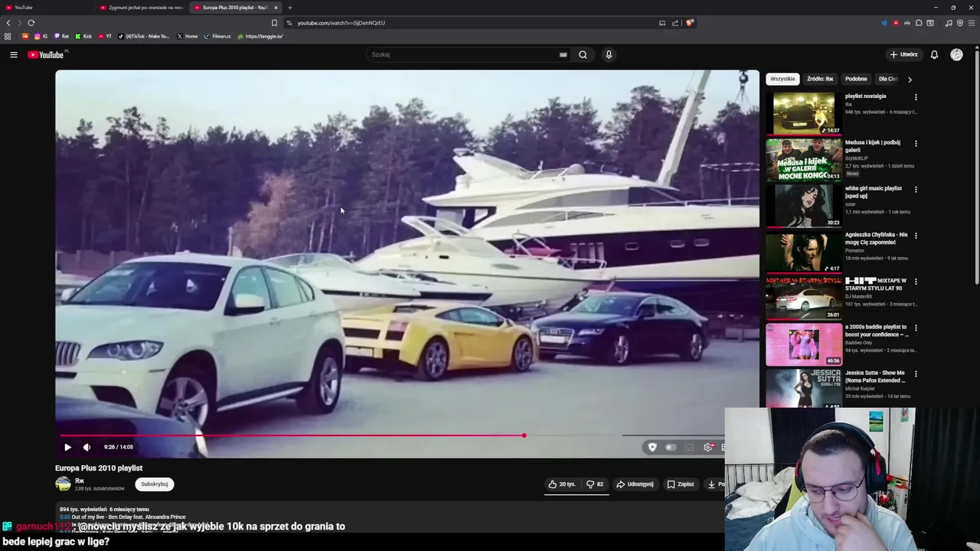Open options for Agnieszka Chylińska video
The width and height of the screenshot is (980, 551).
[916, 236]
